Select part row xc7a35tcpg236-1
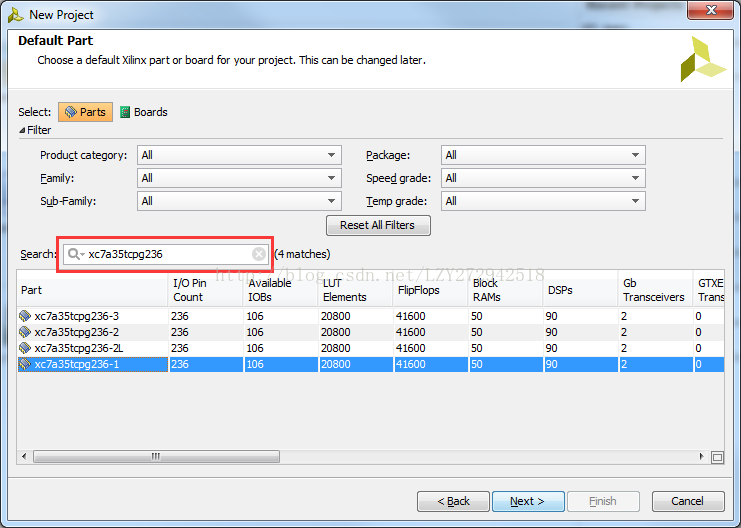 (x=370, y=364)
